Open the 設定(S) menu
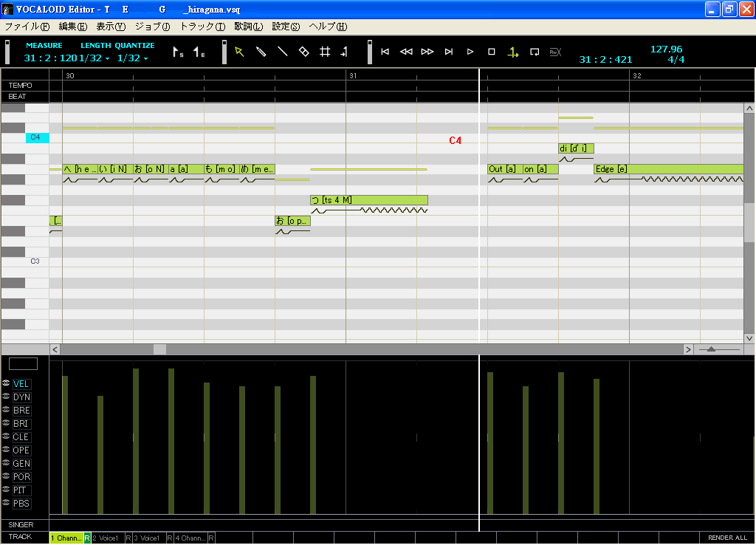 point(286,27)
